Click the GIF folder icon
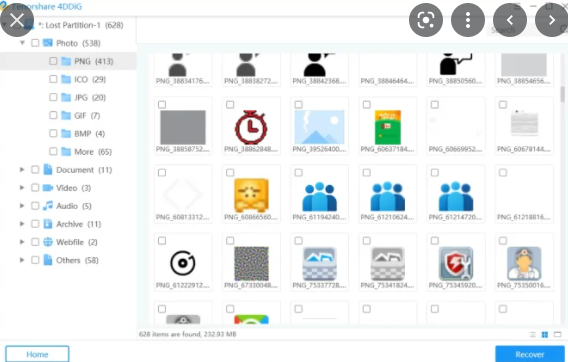 tap(66, 116)
